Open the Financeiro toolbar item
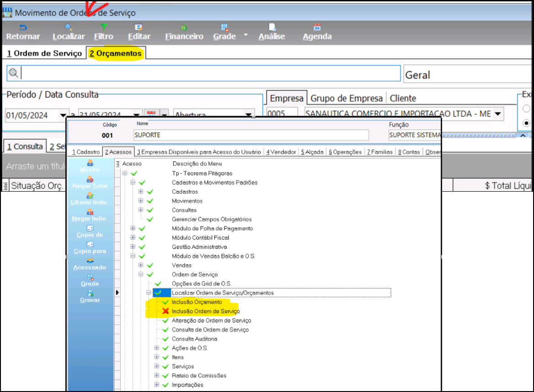This screenshot has height=392, width=534. coord(184,32)
